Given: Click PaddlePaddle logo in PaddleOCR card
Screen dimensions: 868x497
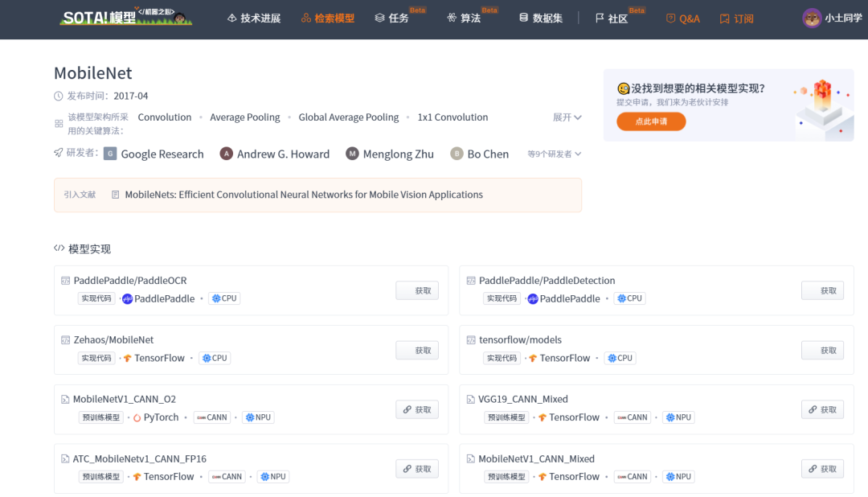Looking at the screenshot, I should coord(127,298).
